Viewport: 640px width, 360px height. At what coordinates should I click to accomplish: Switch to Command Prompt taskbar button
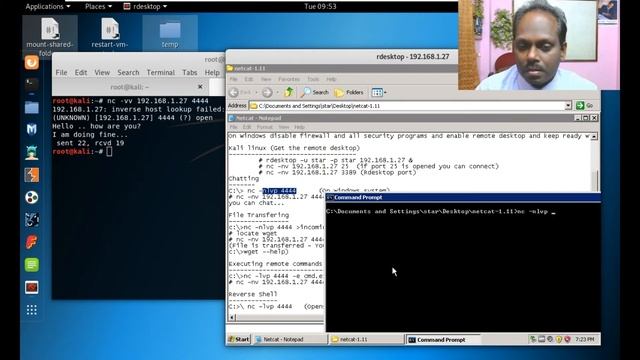(442, 339)
